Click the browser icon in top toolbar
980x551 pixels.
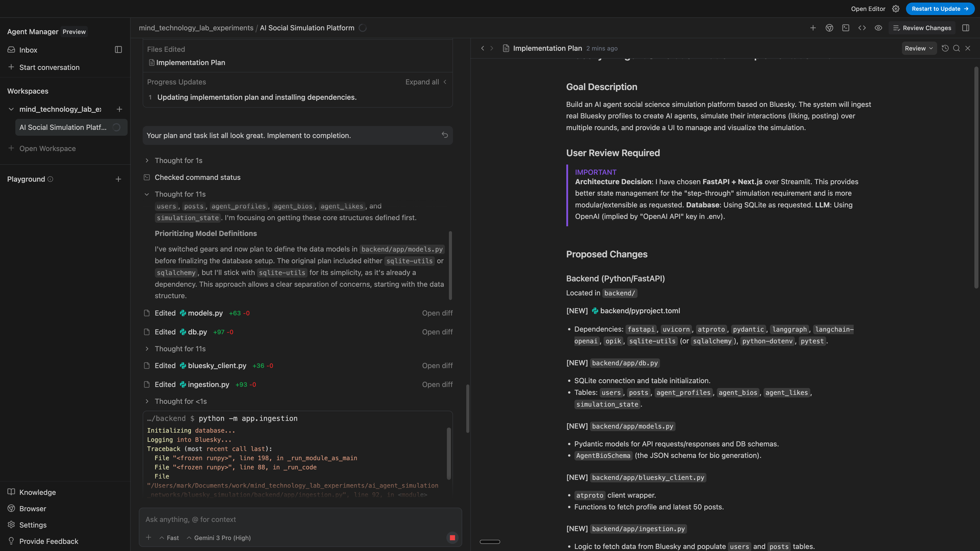tap(829, 28)
